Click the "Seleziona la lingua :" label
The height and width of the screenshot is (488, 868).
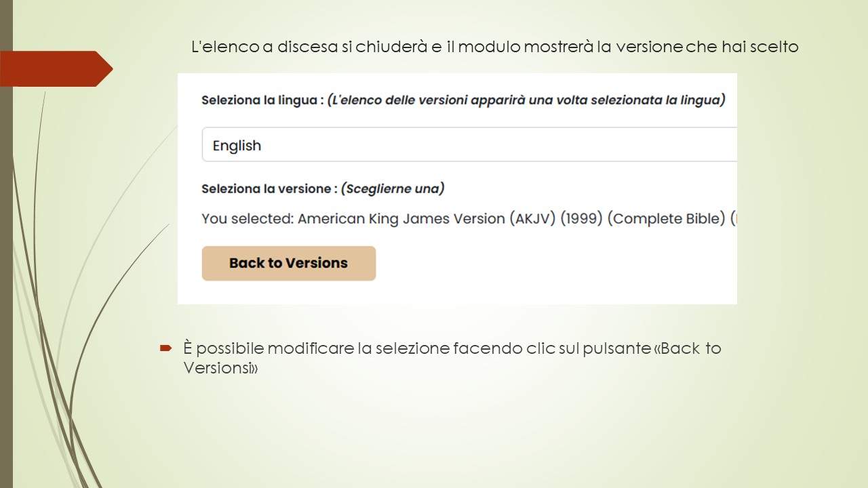click(262, 100)
